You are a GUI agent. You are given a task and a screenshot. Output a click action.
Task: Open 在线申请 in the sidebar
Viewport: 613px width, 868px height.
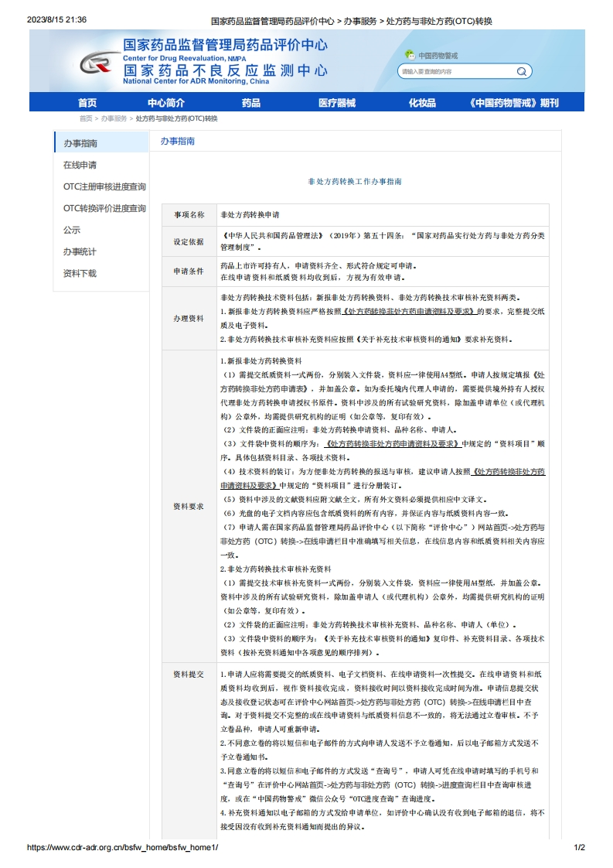click(x=80, y=165)
